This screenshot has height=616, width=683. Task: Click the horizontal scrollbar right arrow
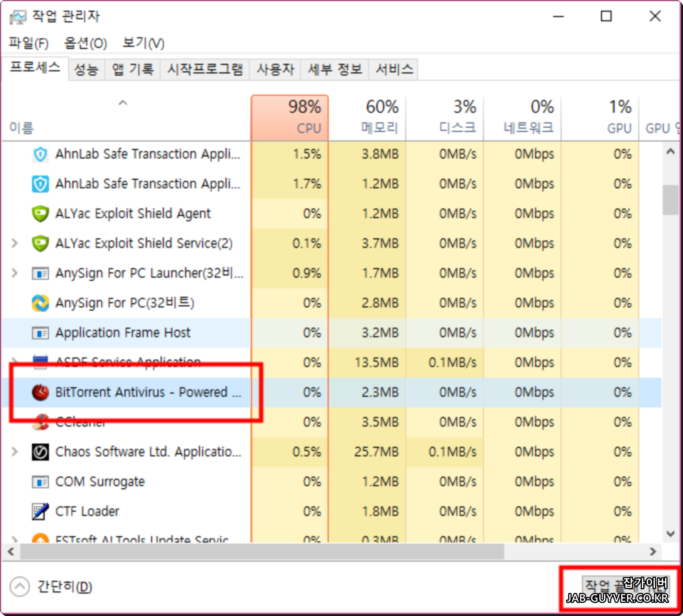(653, 551)
